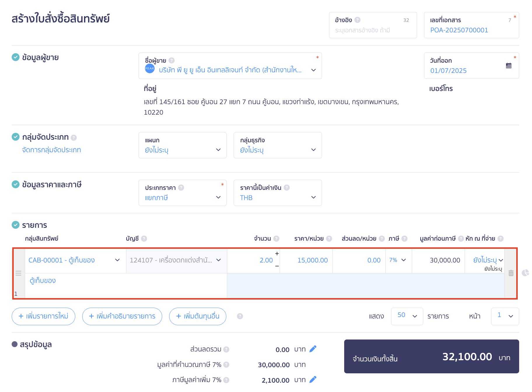Click help icon beside เพิ่มต้นทุนอื่น button
The image size is (532, 392).
point(240,316)
